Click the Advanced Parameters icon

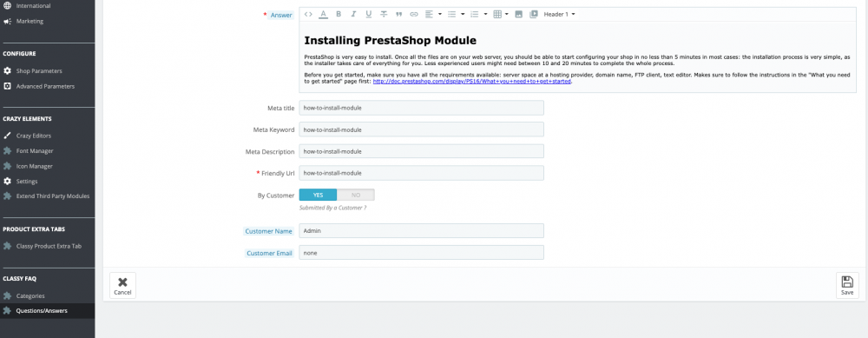[7, 86]
